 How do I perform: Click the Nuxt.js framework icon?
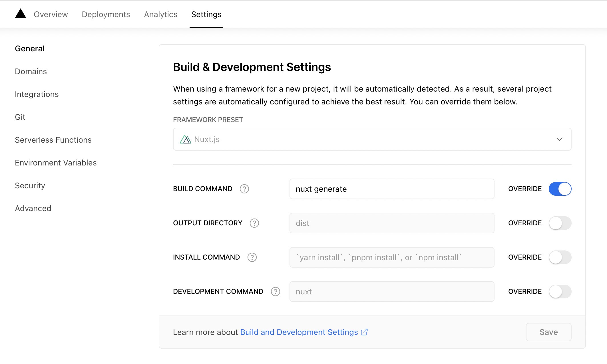(186, 139)
